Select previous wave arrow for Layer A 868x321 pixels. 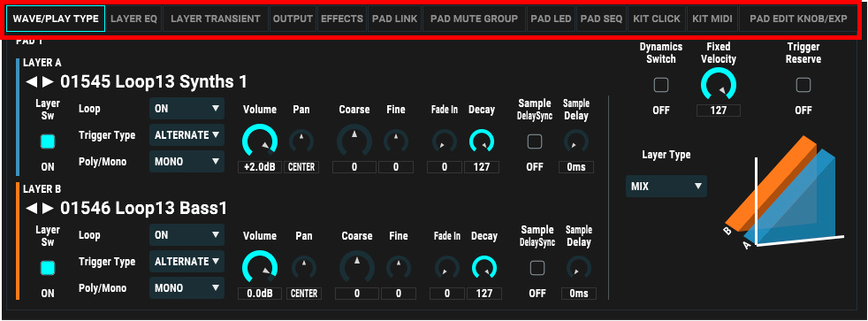32,82
